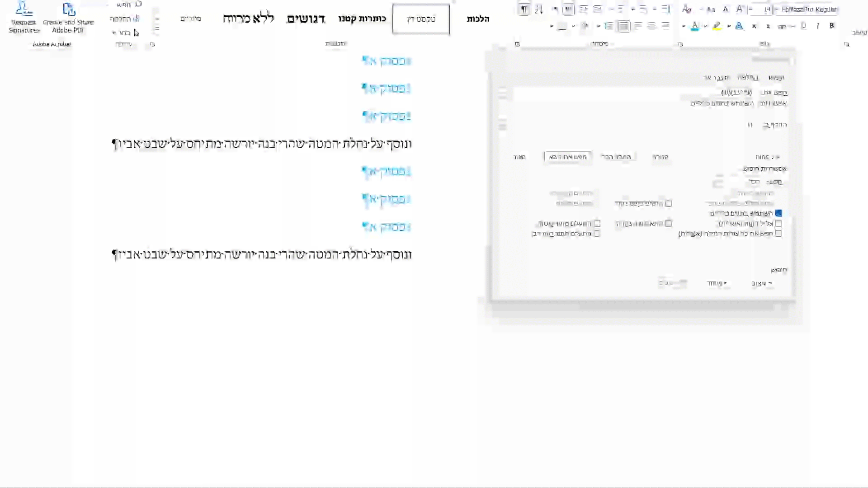Click the Bold formatting icon
868x488 pixels.
point(832,26)
